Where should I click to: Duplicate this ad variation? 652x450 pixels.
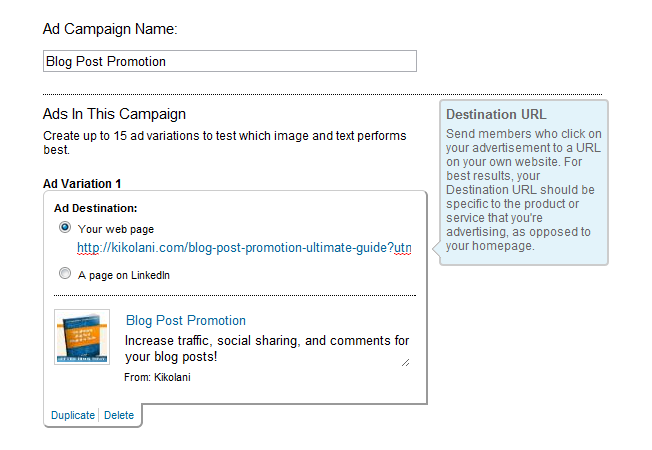click(x=72, y=415)
